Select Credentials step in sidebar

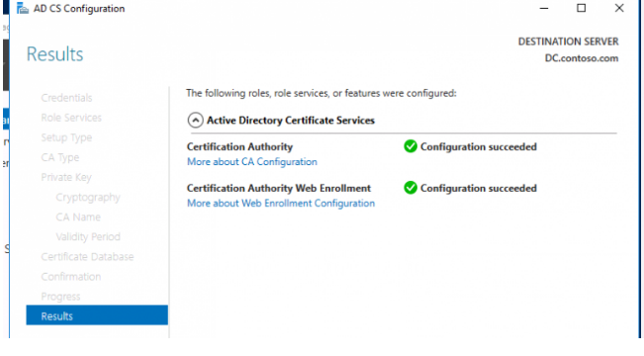point(66,98)
